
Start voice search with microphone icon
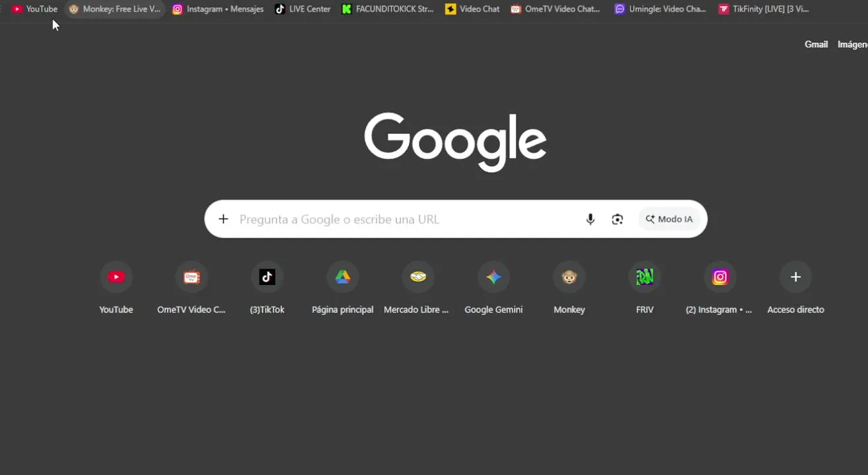[x=590, y=219]
